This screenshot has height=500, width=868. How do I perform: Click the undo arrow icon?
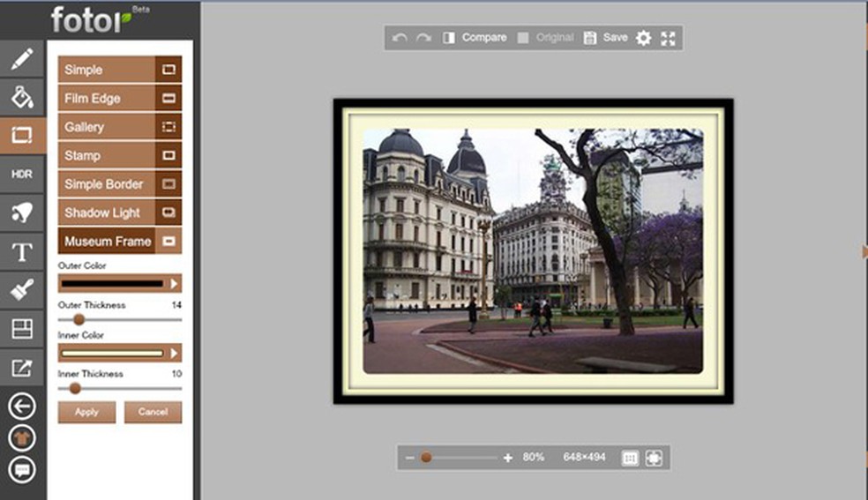pos(400,38)
